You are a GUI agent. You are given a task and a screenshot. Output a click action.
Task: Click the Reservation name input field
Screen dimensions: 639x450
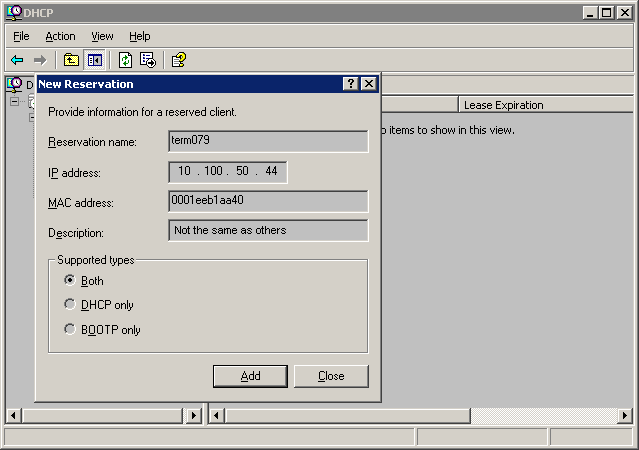pos(268,141)
